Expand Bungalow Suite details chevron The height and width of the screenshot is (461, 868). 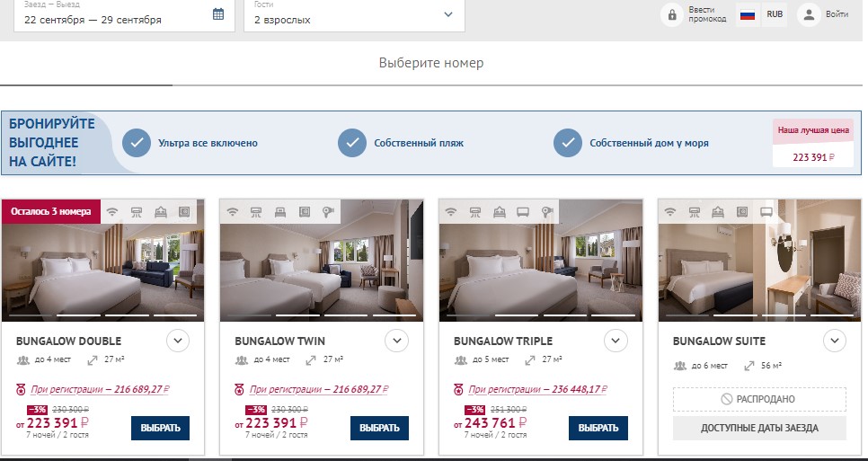tap(835, 341)
